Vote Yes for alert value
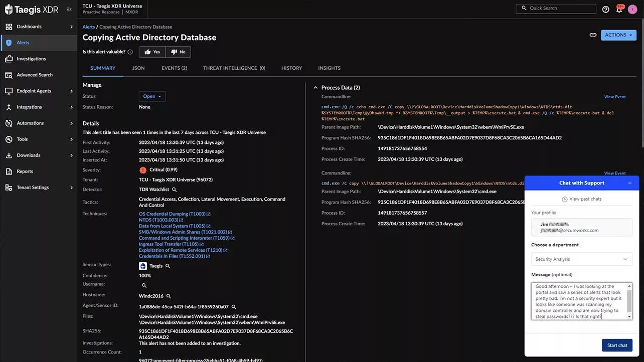The image size is (644, 362). coord(152,52)
